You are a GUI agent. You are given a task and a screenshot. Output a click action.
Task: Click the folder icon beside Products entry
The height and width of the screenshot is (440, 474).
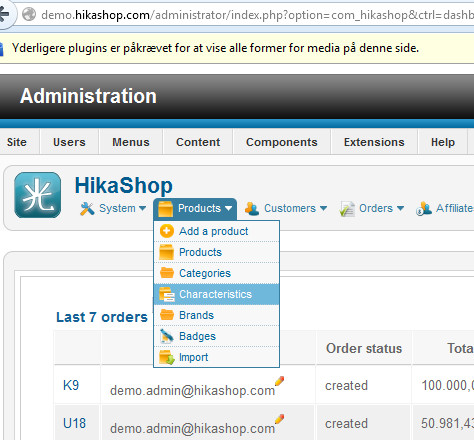[167, 252]
